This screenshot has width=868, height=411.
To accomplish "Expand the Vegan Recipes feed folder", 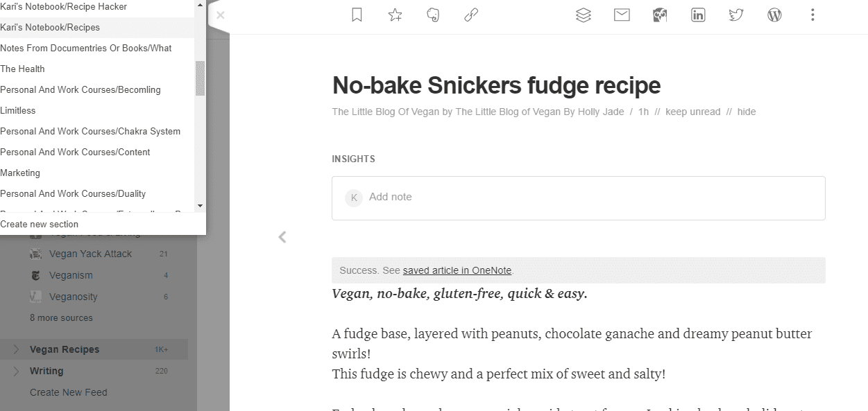I will click(x=16, y=349).
